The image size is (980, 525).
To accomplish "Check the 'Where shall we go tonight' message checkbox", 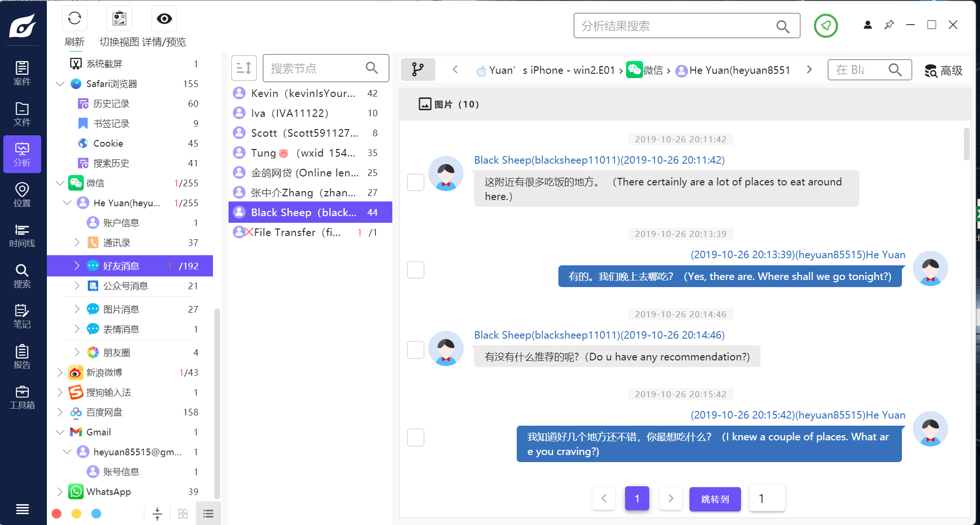I will click(415, 270).
